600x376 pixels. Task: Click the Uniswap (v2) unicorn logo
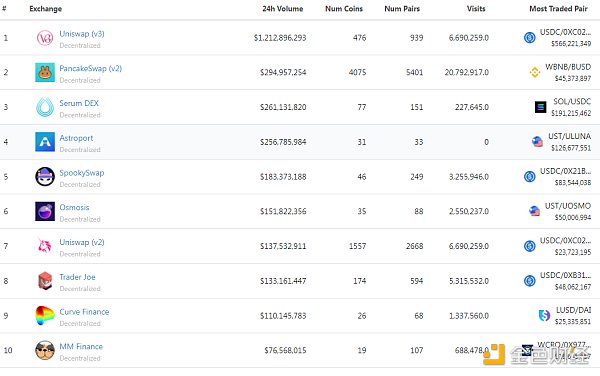[45, 246]
